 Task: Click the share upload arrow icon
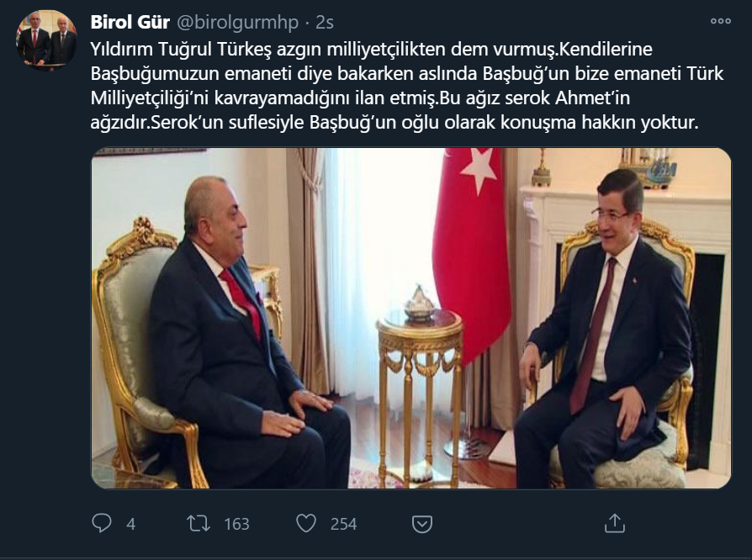tap(614, 523)
